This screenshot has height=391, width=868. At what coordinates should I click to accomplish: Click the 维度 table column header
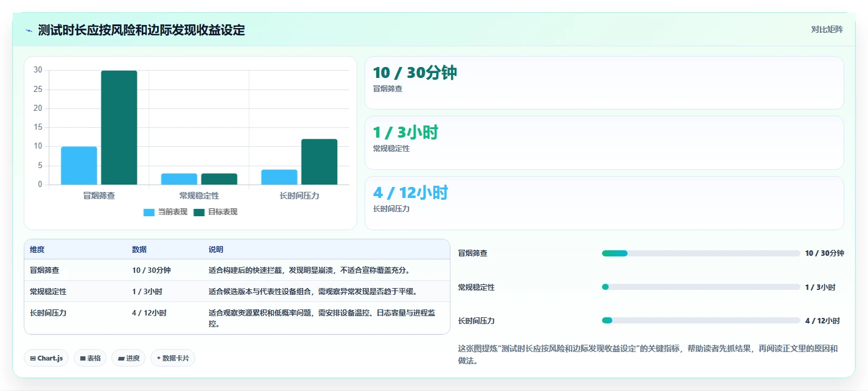(37, 250)
